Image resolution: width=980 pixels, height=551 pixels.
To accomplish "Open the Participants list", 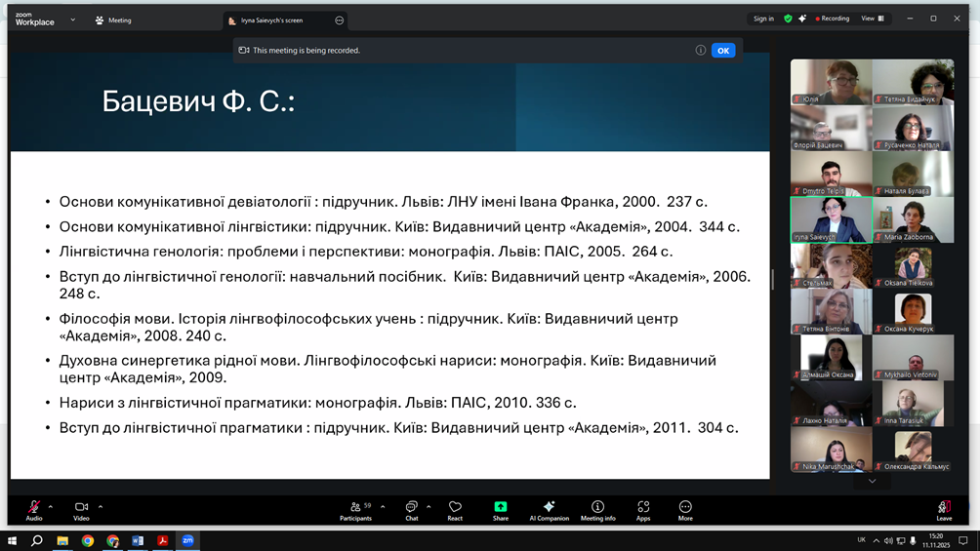I will (356, 508).
